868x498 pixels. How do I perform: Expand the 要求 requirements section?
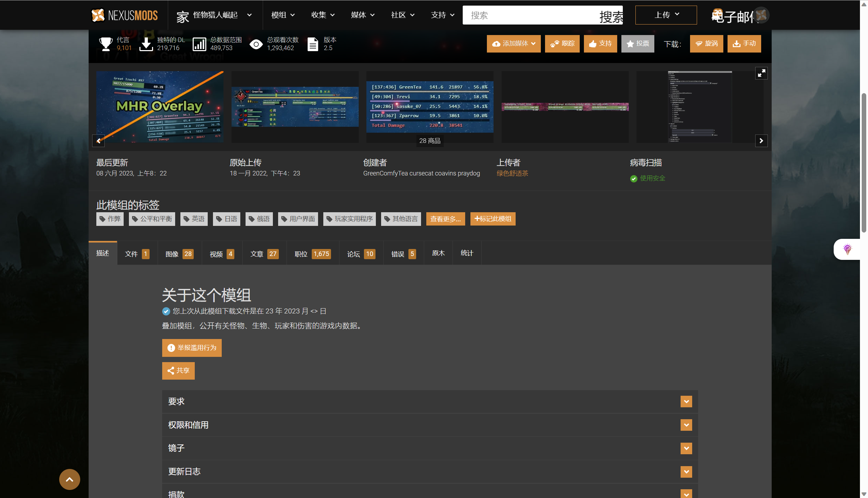(686, 401)
